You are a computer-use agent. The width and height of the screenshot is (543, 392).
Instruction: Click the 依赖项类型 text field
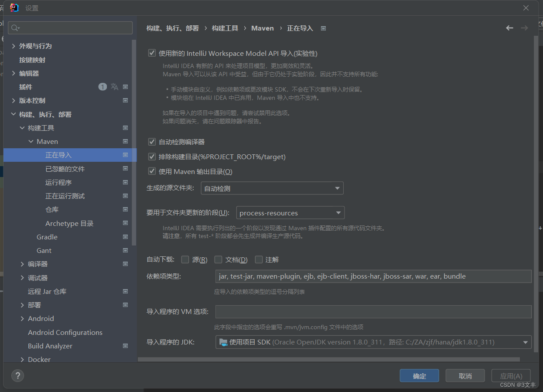[374, 276]
